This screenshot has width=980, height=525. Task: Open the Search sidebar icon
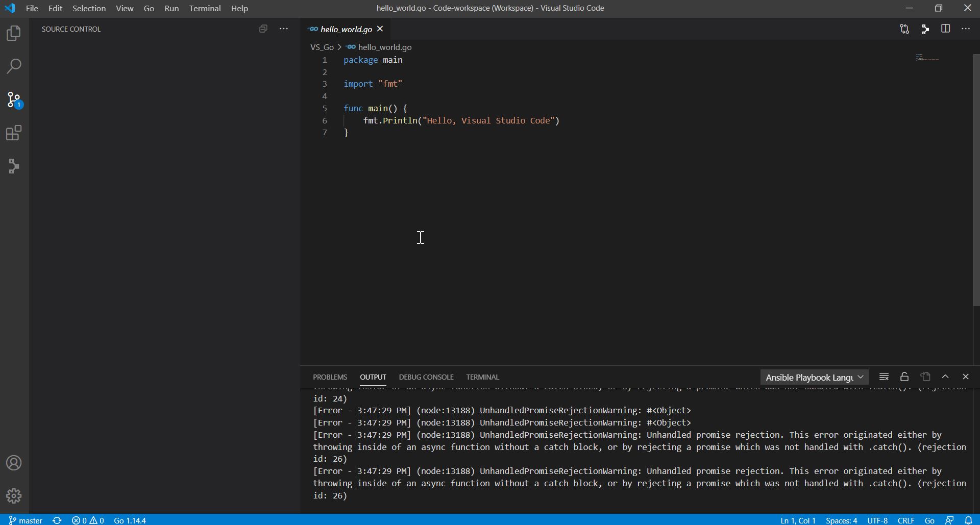point(14,66)
